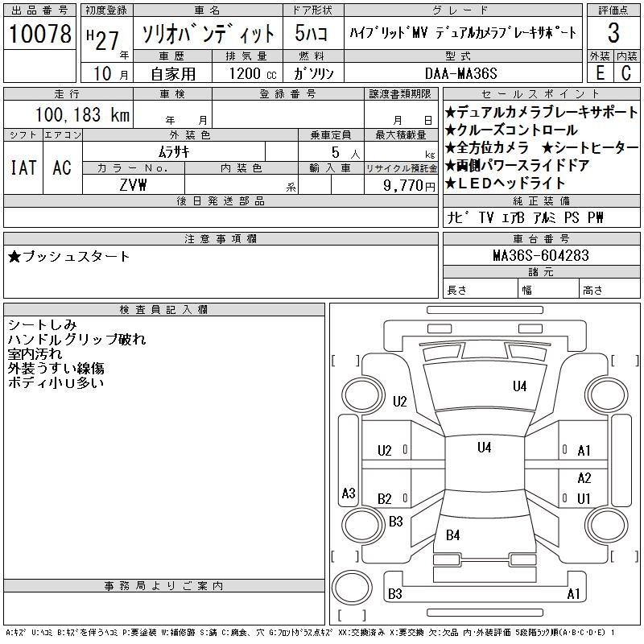Click the spare tire circle on diagram
The height and width of the screenshot is (644, 644).
pos(349,587)
